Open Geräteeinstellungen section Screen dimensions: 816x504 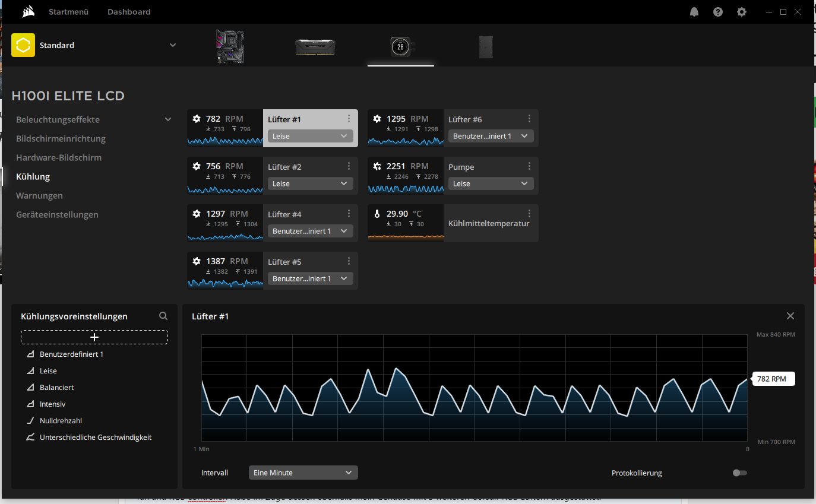tap(57, 214)
